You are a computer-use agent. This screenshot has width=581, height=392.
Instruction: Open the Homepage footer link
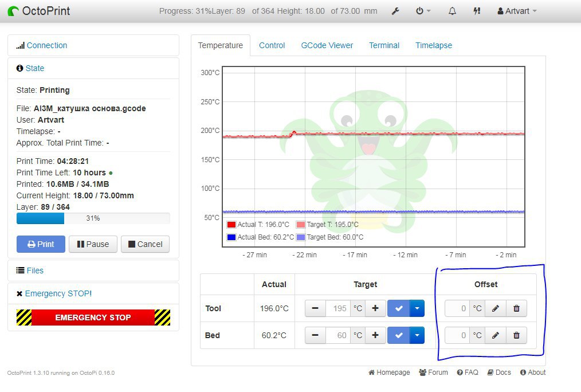(x=389, y=373)
